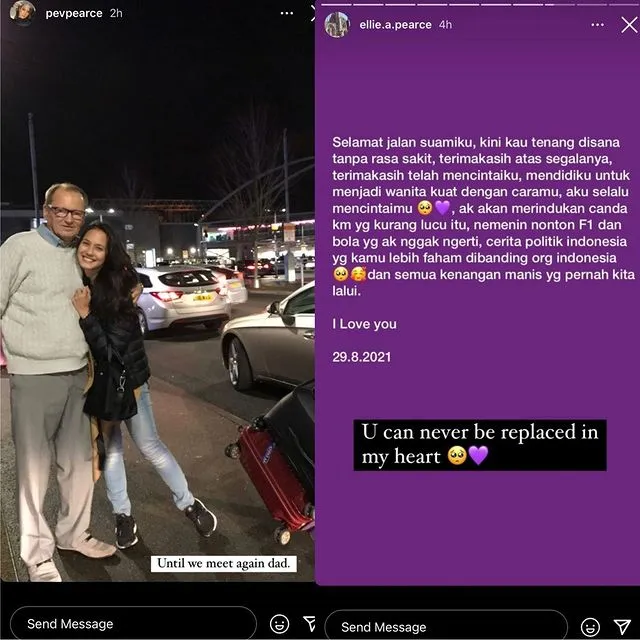The width and height of the screenshot is (640, 640).
Task: Jump to last story progress segment
Action: [x=624, y=4]
